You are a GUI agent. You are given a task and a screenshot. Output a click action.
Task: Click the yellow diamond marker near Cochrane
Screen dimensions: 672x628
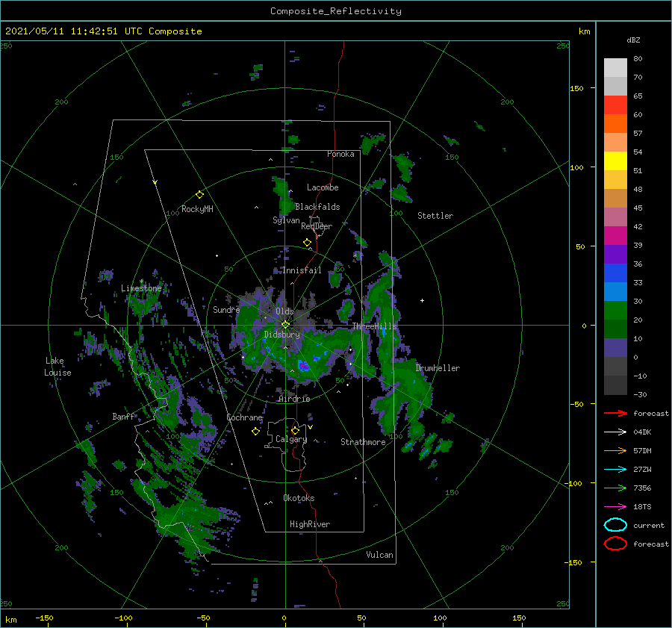(255, 432)
